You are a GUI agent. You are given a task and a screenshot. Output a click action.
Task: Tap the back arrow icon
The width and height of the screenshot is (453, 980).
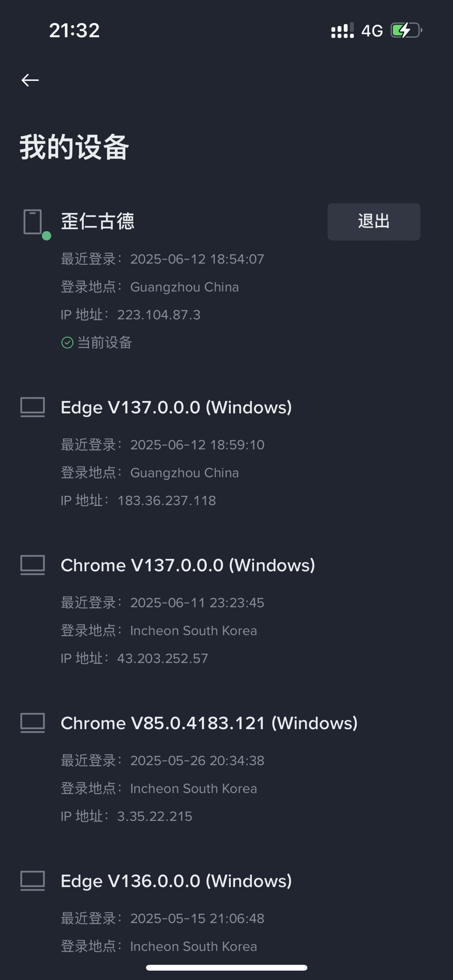[30, 80]
